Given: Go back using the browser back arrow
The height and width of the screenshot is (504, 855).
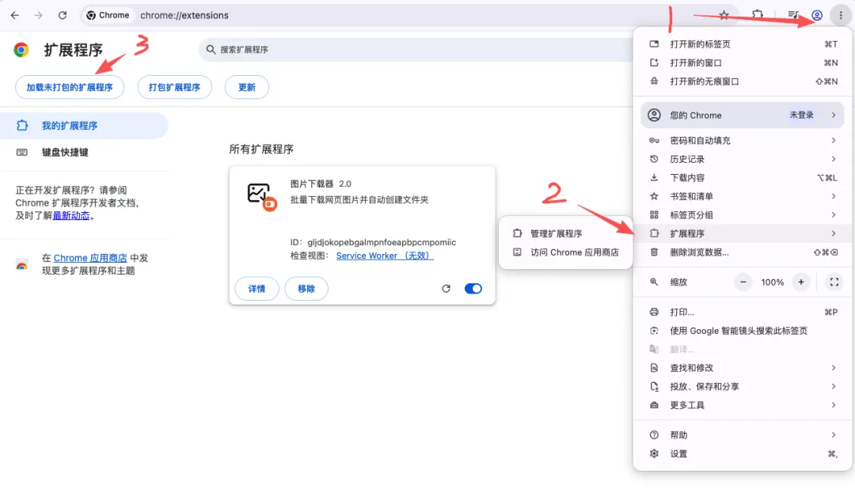Looking at the screenshot, I should click(x=15, y=15).
